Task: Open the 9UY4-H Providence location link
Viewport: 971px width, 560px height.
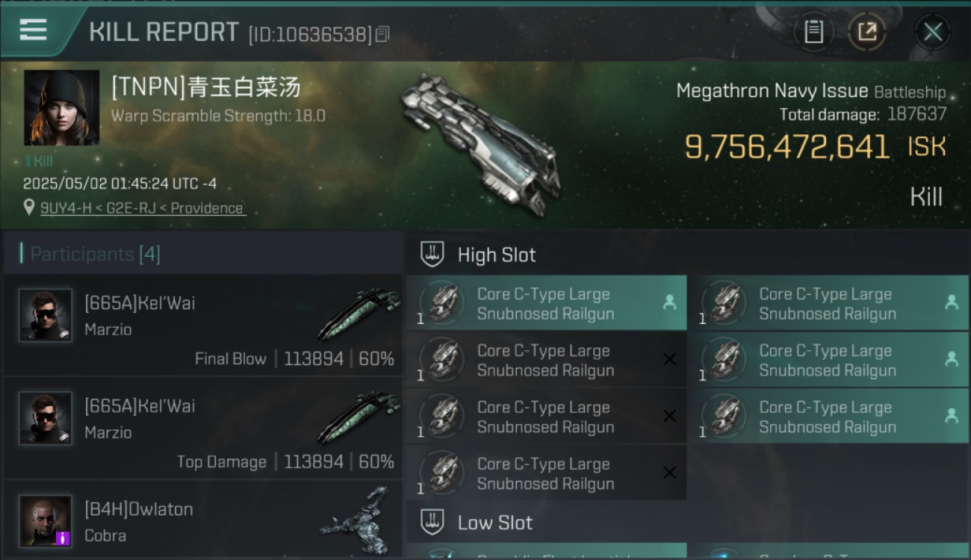Action: (x=142, y=208)
